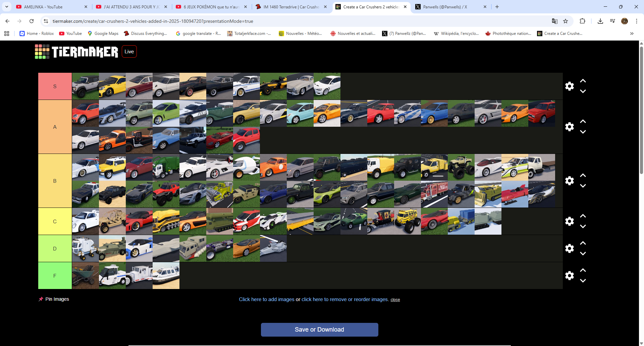Open settings gear for B tier row
The image size is (644, 346).
click(569, 181)
